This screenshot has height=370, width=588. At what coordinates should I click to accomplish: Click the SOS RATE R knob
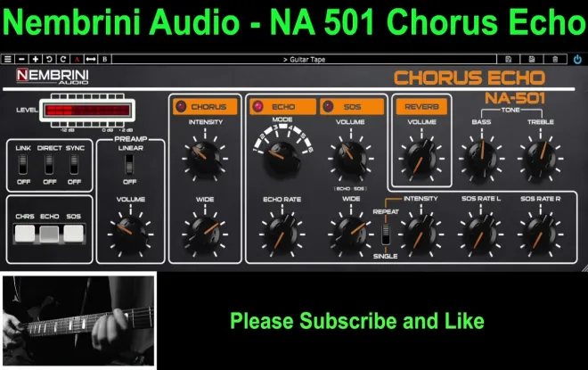point(541,234)
